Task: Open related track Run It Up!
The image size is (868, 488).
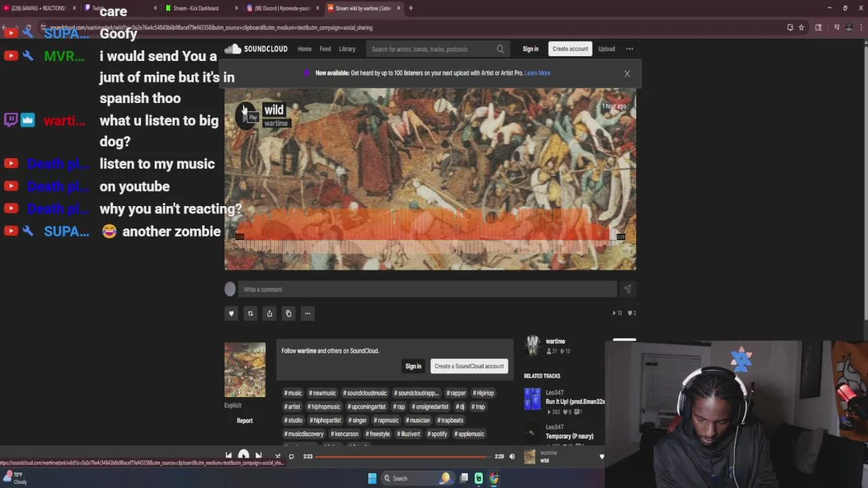Action: pyautogui.click(x=575, y=402)
